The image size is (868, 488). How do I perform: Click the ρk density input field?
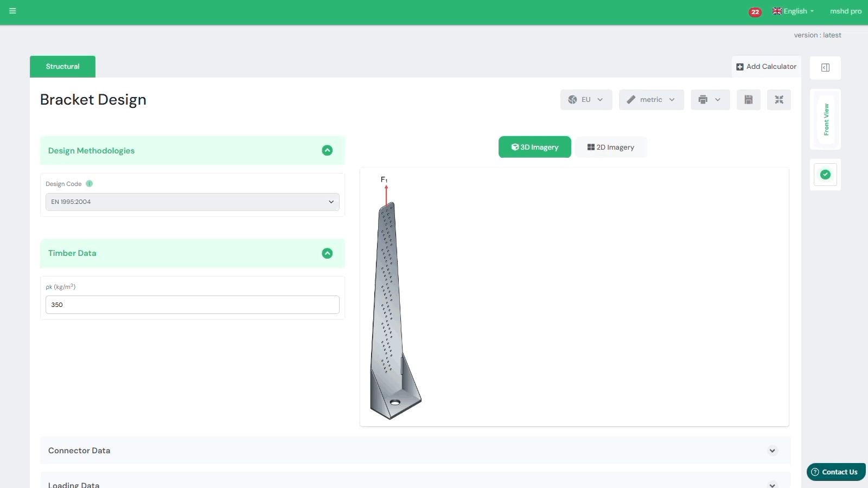(192, 305)
